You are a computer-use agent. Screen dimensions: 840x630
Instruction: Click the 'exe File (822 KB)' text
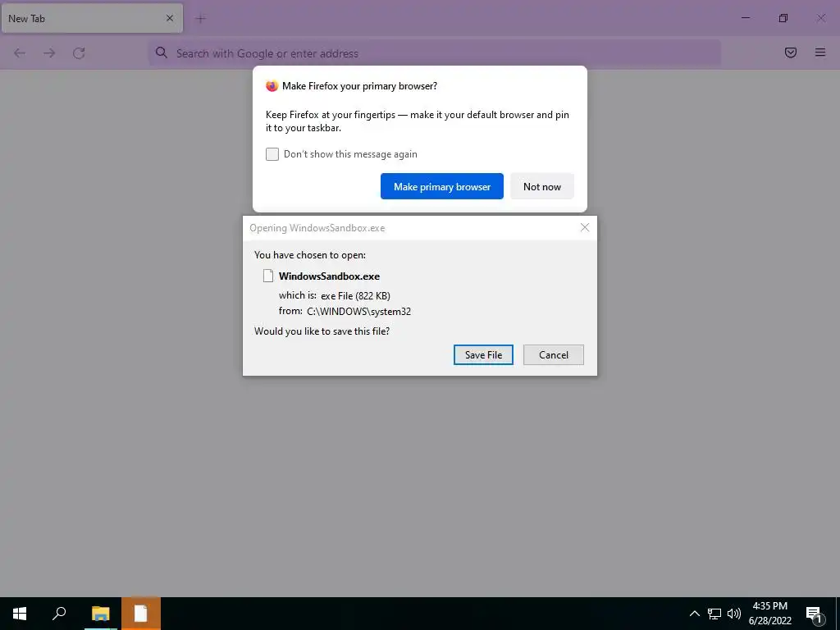pyautogui.click(x=356, y=295)
